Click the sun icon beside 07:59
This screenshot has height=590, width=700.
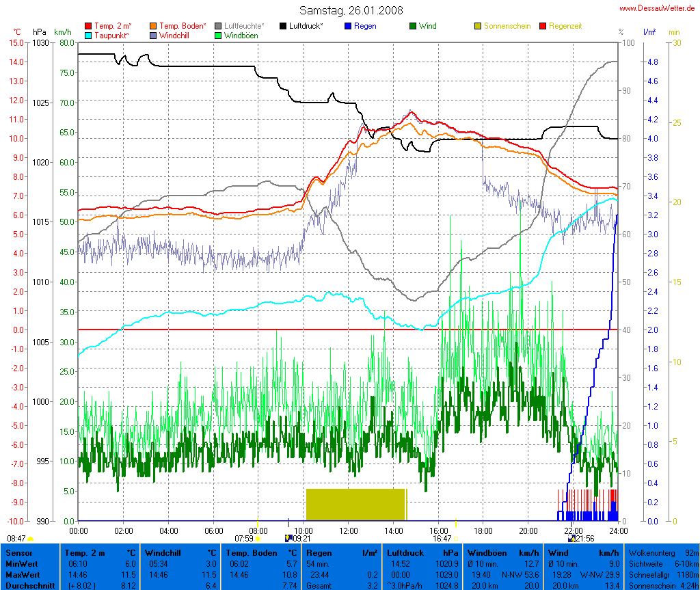click(258, 539)
